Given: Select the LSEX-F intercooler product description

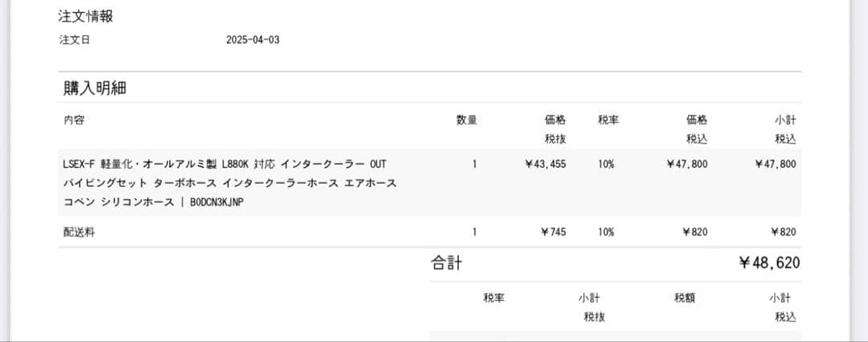Looking at the screenshot, I should [x=230, y=183].
